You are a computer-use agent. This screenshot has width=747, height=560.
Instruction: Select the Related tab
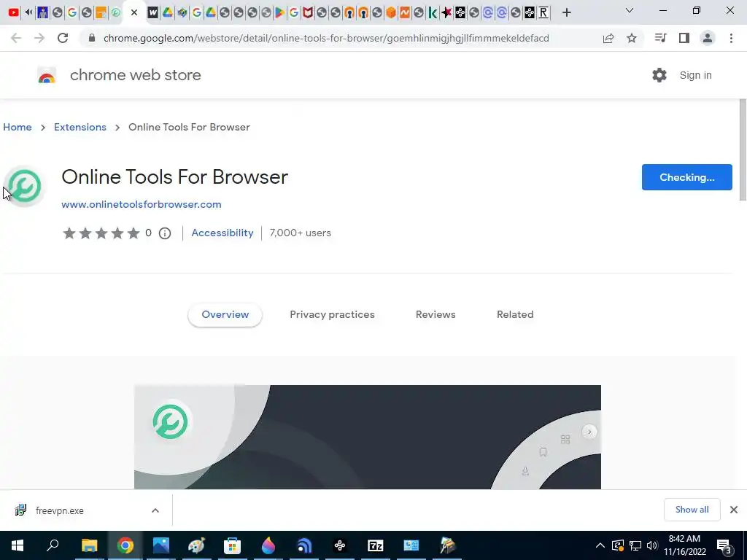click(x=515, y=315)
